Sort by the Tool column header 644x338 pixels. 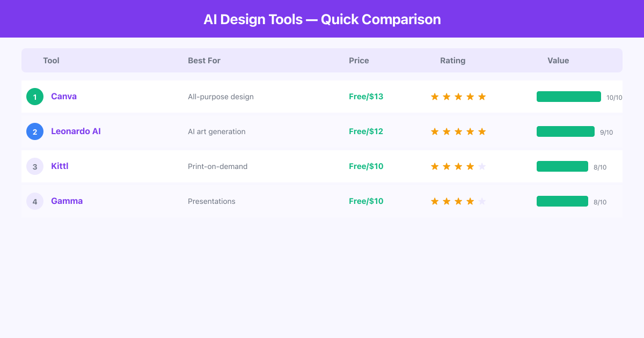coord(51,61)
